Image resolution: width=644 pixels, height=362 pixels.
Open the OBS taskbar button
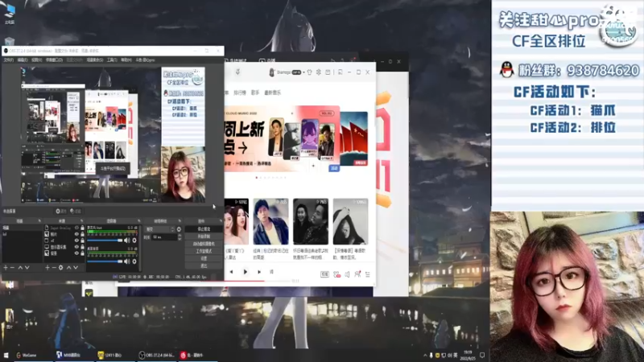pyautogui.click(x=157, y=355)
